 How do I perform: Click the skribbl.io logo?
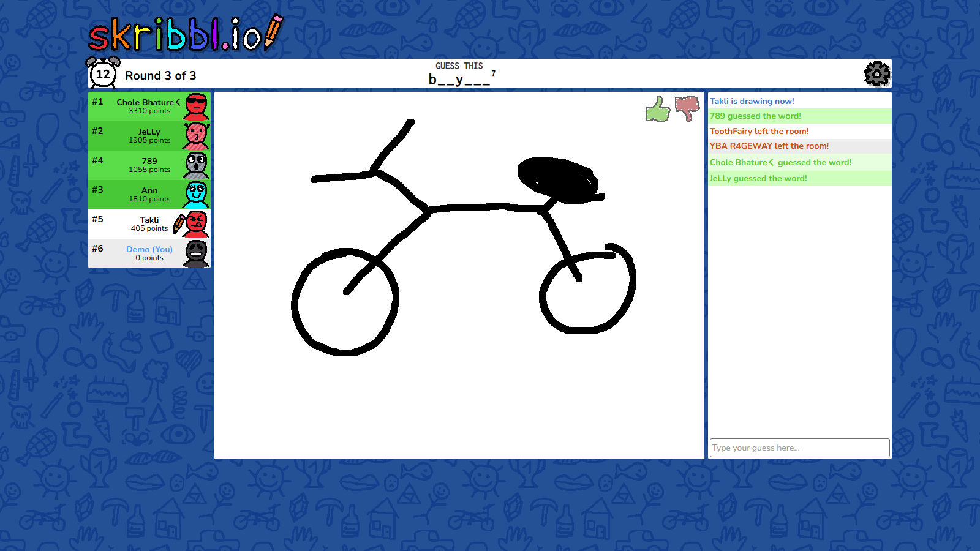(x=186, y=34)
